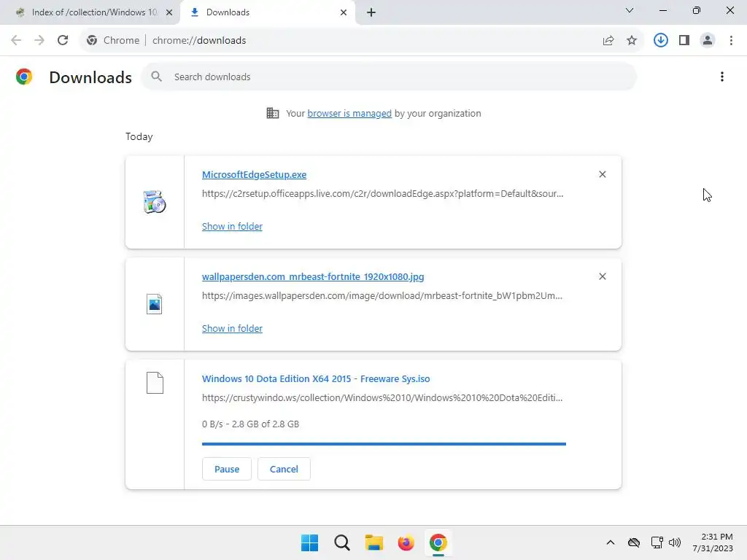The height and width of the screenshot is (560, 747).
Task: Click the crustywindo.ws source URL
Action: (x=382, y=397)
